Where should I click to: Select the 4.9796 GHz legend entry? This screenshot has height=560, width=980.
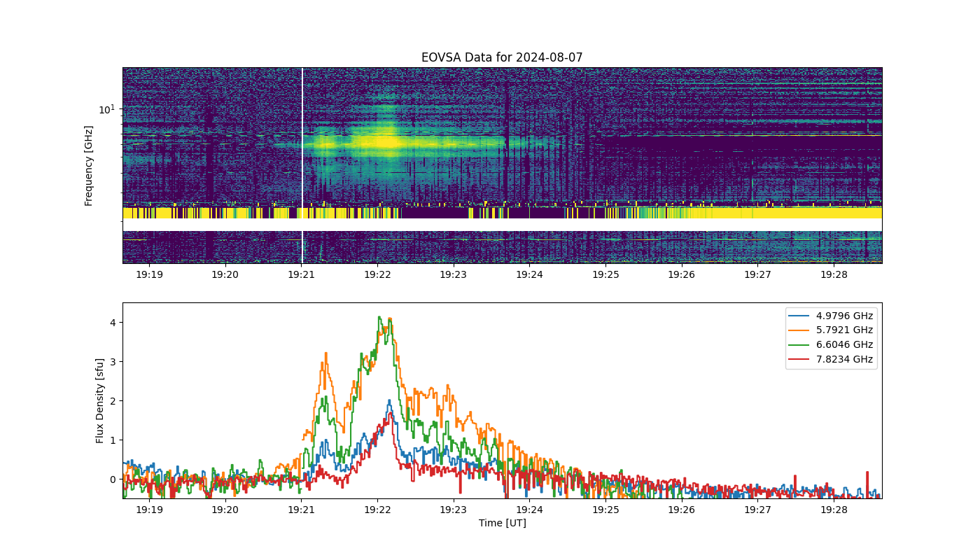tap(831, 316)
